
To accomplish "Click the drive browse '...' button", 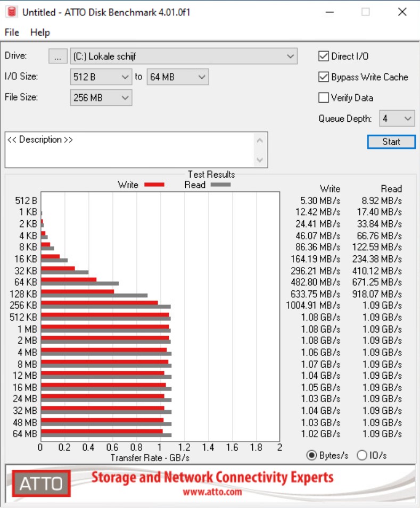I will coord(57,56).
